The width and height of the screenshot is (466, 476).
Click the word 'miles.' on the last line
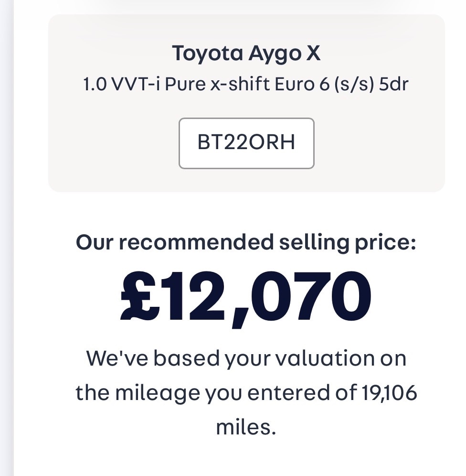pos(246,426)
